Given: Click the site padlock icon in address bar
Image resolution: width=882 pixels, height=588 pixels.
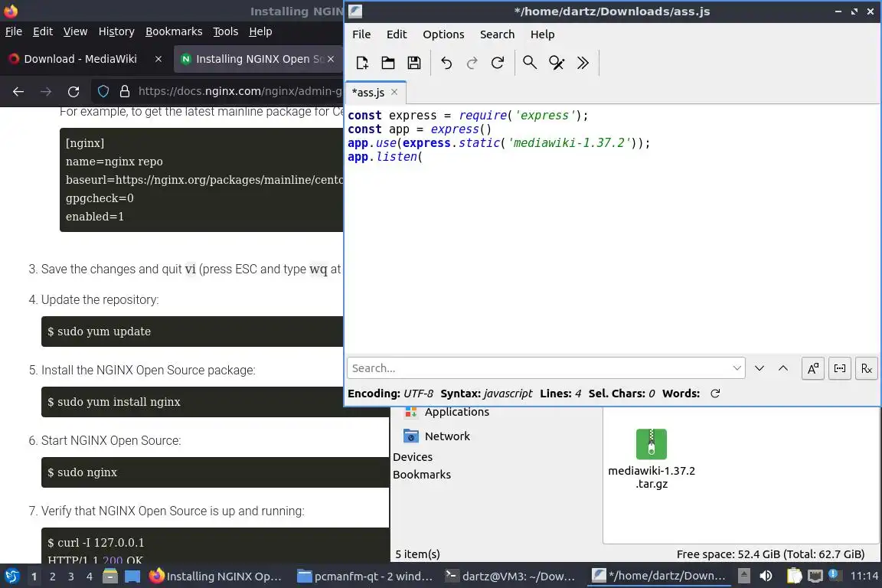Looking at the screenshot, I should coord(124,91).
